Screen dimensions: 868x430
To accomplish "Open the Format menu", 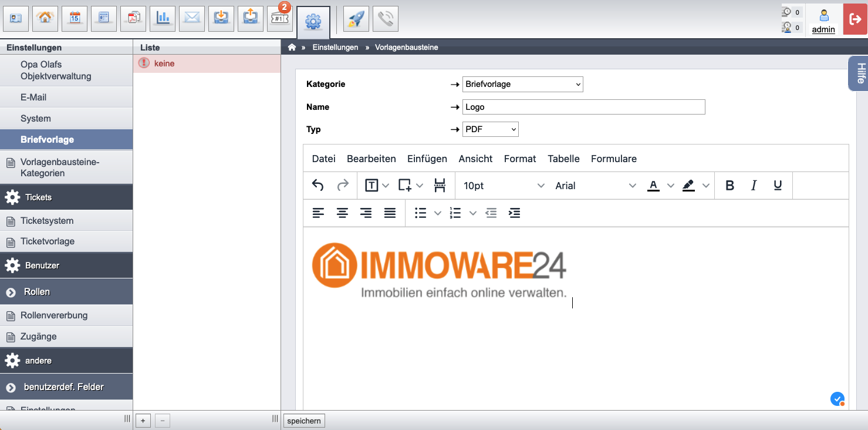I will (x=520, y=159).
